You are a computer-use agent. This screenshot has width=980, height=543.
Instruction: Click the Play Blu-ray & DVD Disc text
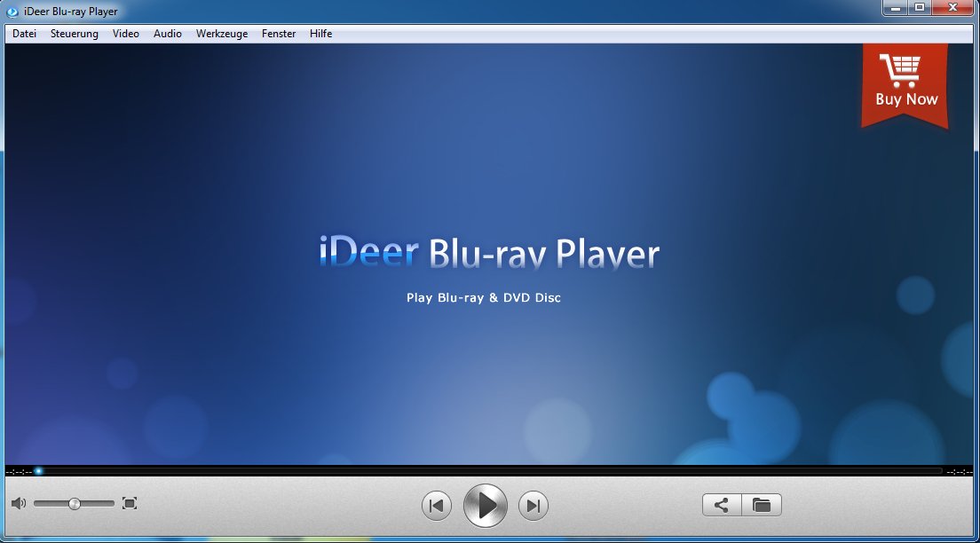tap(484, 298)
